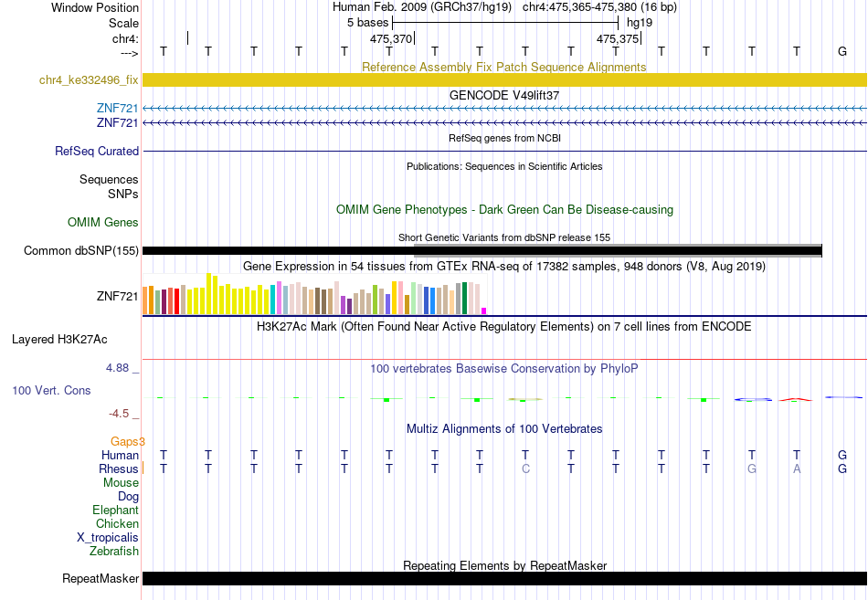Image resolution: width=868 pixels, height=600 pixels.
Task: Open the chr4_ke332496_fix track label
Action: [89, 80]
